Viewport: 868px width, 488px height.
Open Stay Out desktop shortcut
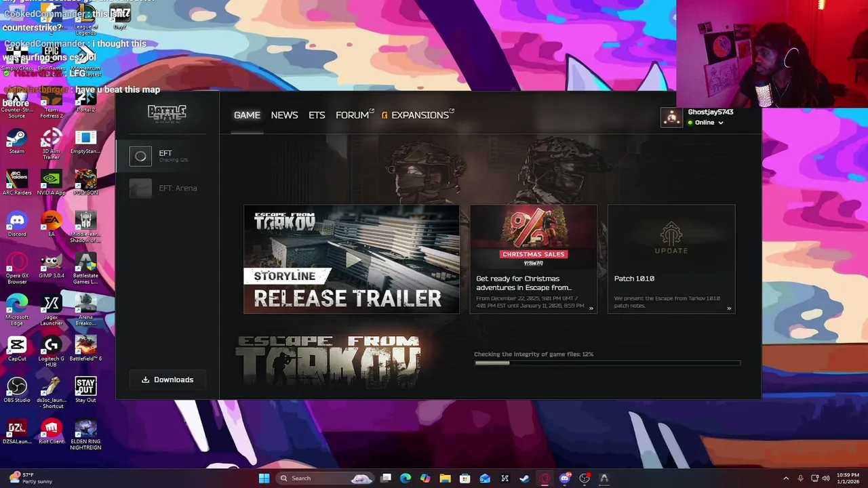[85, 390]
